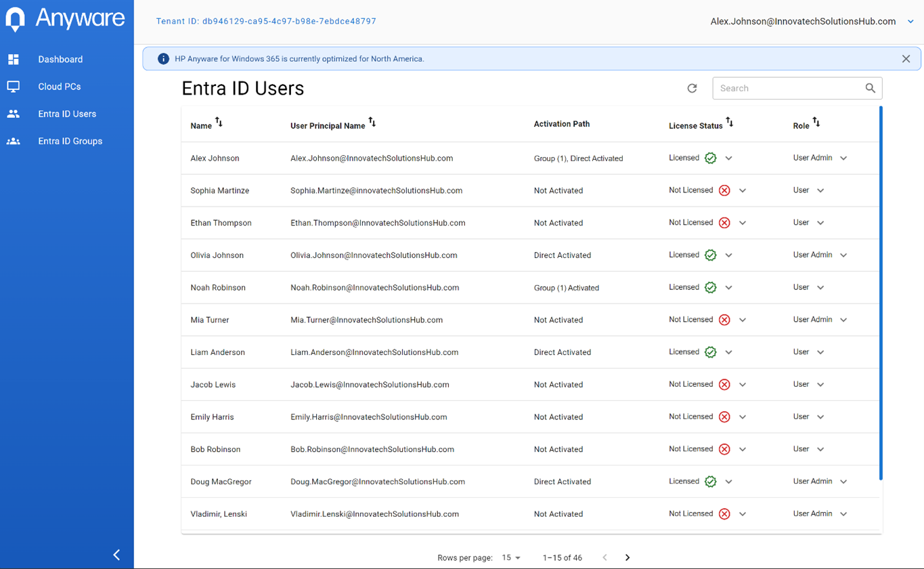Sort by License Status arrows
924x569 pixels.
730,122
